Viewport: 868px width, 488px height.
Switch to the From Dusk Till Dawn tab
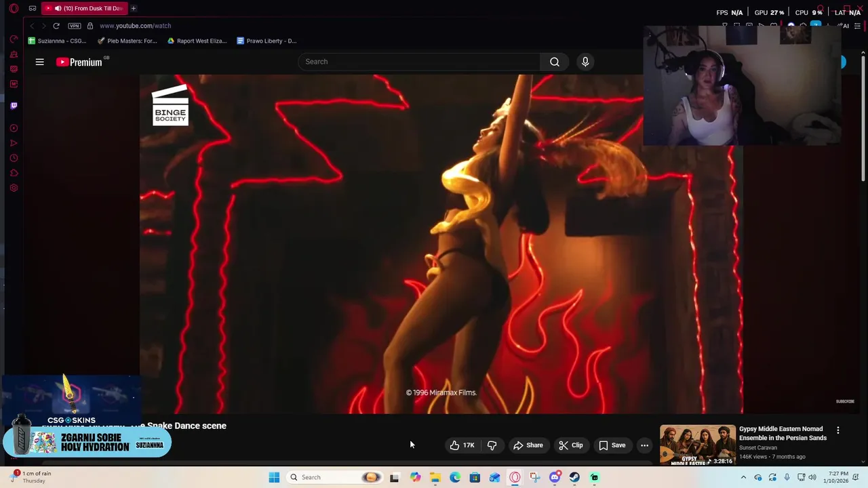click(84, 9)
